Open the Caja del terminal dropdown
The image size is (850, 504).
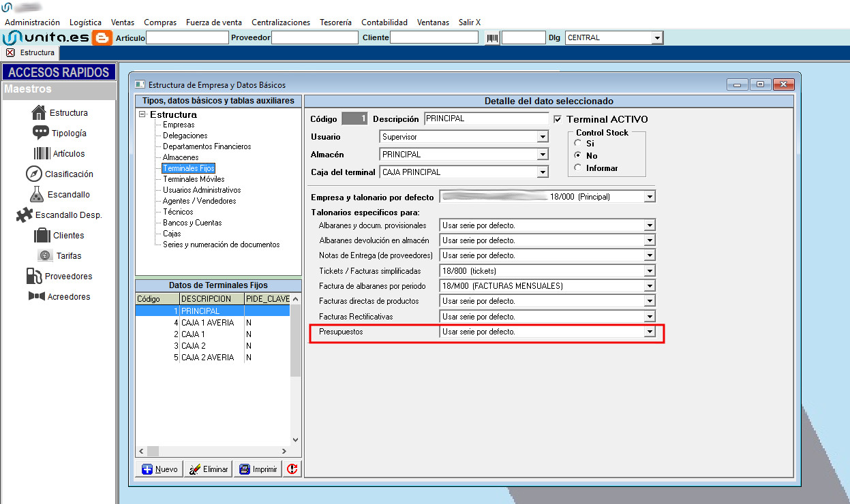click(543, 172)
